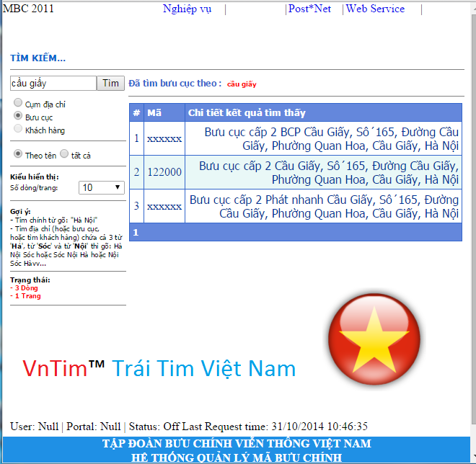Click the Tìm search button
The width and height of the screenshot is (476, 464).
point(110,83)
